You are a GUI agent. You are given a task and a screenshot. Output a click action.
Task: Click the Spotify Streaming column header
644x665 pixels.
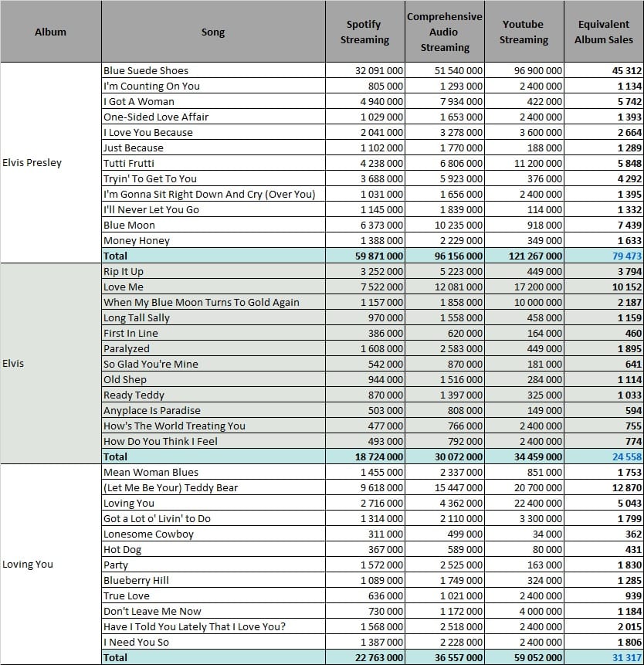[x=365, y=32]
